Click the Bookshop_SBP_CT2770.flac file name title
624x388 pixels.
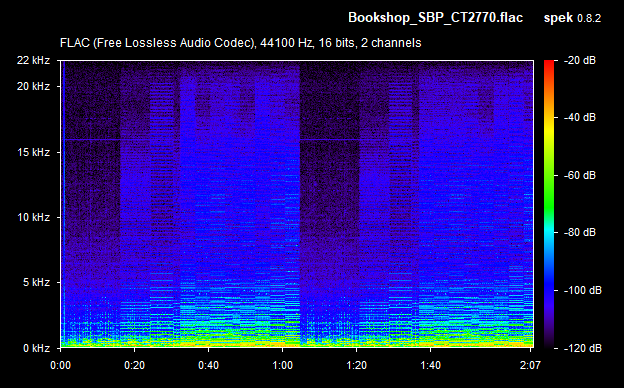435,18
